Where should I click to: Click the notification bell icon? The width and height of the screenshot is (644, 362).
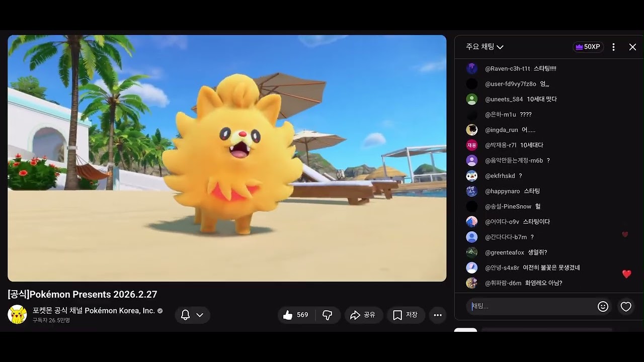pyautogui.click(x=185, y=315)
